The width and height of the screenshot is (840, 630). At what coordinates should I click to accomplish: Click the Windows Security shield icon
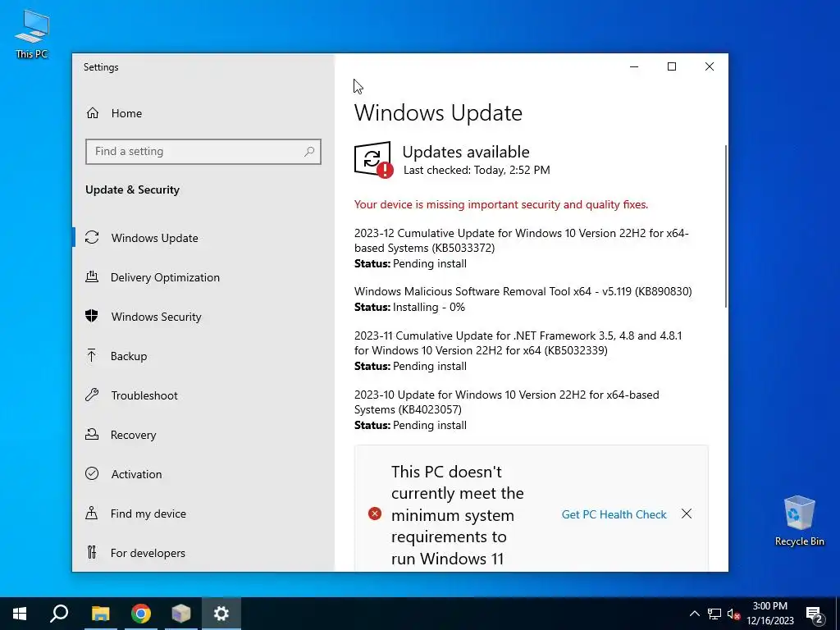point(92,316)
